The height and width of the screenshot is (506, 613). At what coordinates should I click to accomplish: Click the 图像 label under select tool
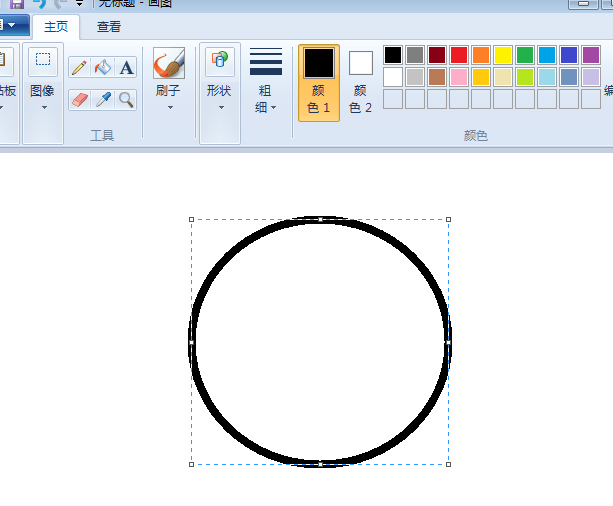click(x=42, y=91)
